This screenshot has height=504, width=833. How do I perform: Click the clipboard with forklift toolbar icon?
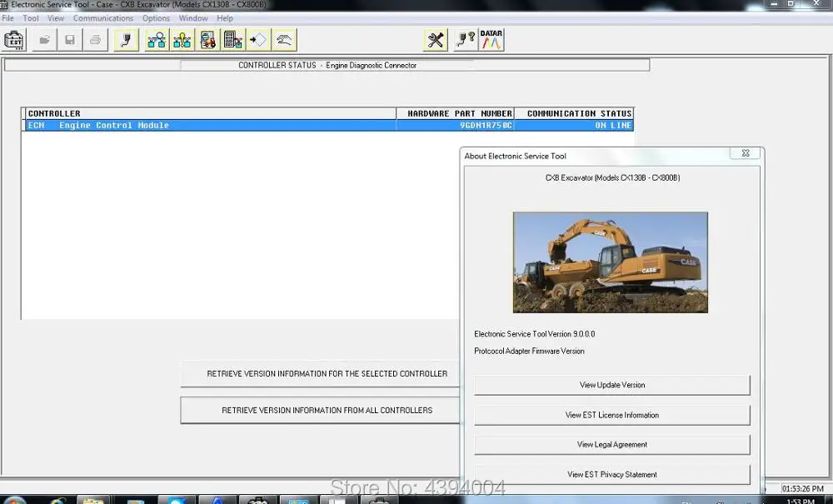coord(207,40)
